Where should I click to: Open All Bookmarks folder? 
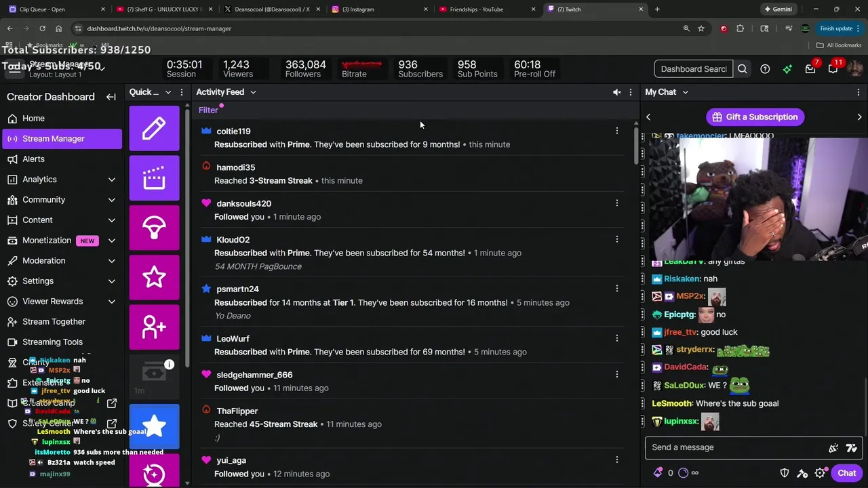click(x=839, y=45)
